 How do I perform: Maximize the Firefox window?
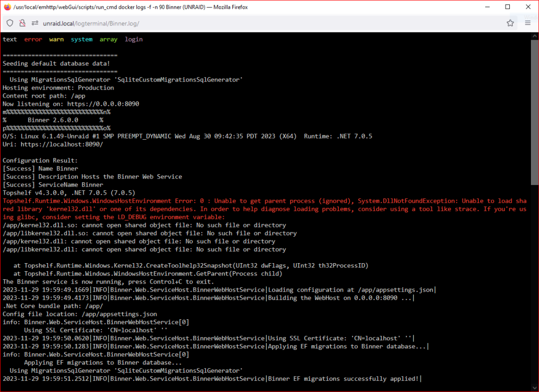point(507,7)
